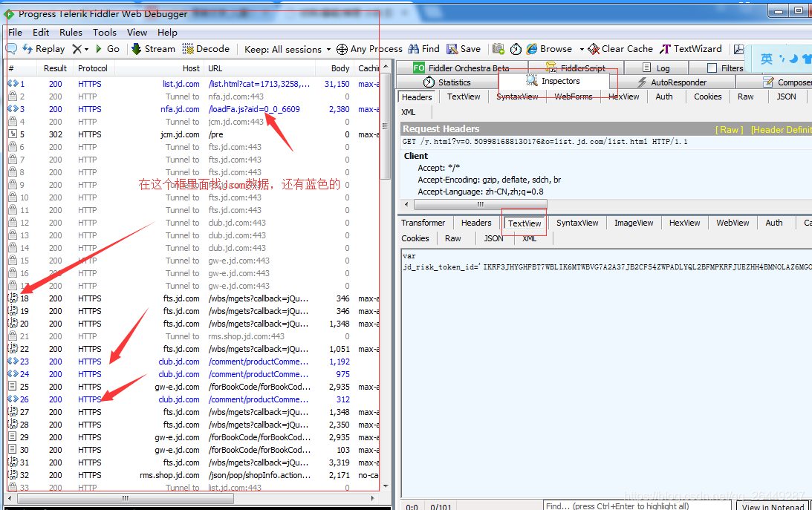The image size is (812, 510).
Task: Select the response TextView tab
Action: click(x=524, y=223)
